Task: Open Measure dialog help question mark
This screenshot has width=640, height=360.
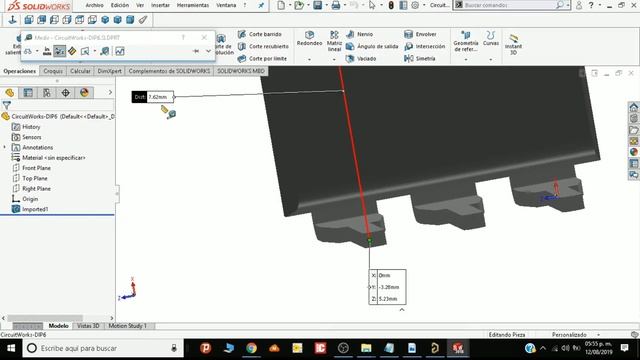Action: (183, 38)
